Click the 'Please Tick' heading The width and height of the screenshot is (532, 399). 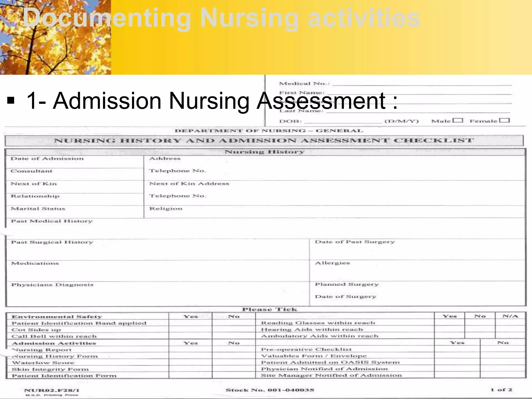pyautogui.click(x=269, y=309)
